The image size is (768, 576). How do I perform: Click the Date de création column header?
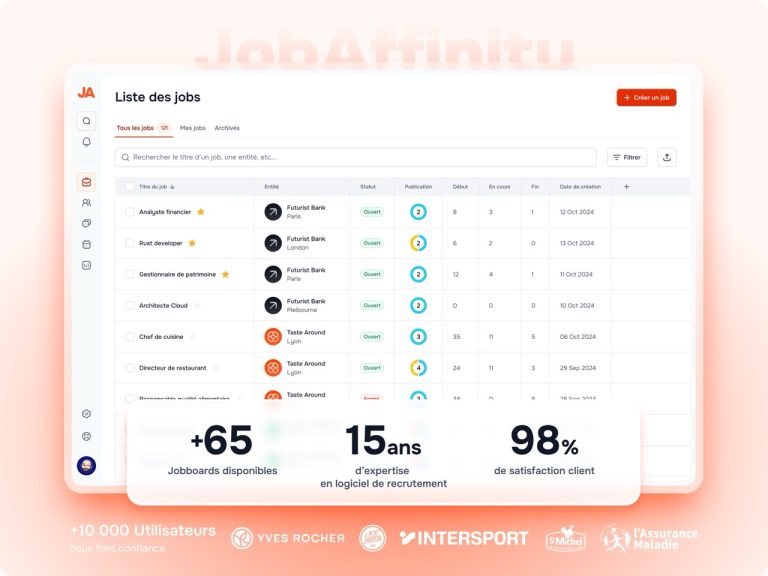click(580, 187)
